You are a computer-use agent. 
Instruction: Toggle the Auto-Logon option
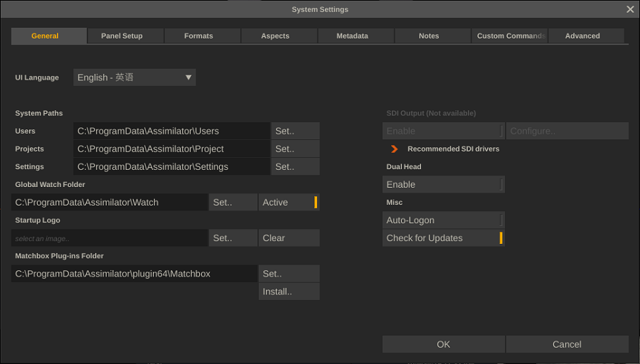[444, 220]
